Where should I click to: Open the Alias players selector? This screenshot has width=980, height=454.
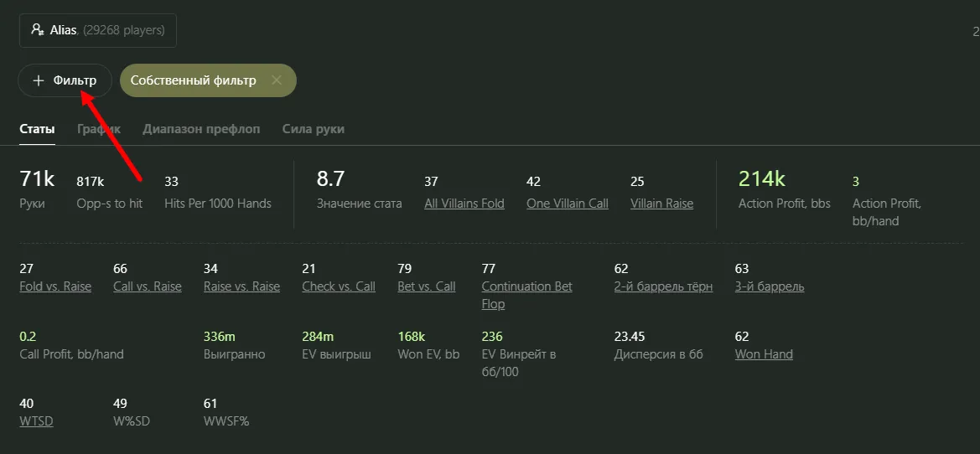click(97, 30)
